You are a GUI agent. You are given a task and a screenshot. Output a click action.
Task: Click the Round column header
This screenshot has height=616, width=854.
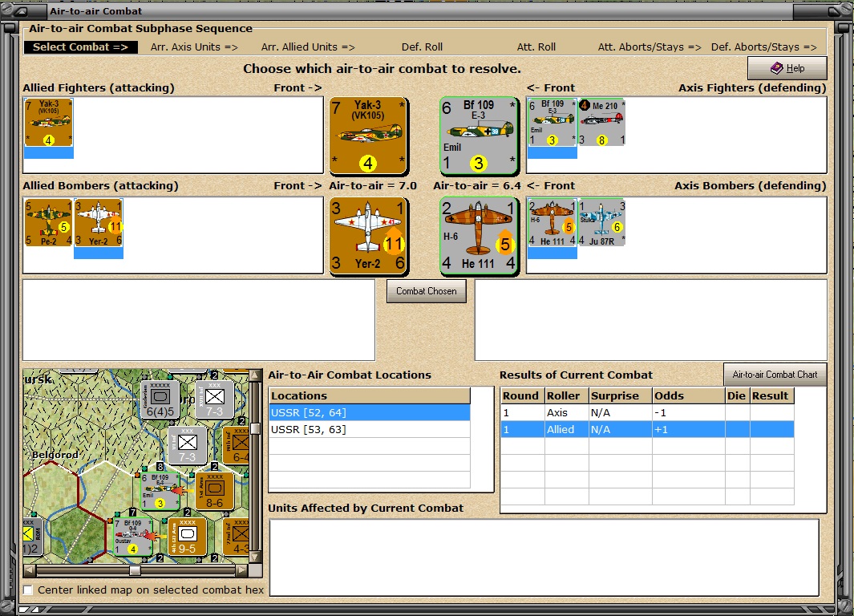(x=522, y=396)
